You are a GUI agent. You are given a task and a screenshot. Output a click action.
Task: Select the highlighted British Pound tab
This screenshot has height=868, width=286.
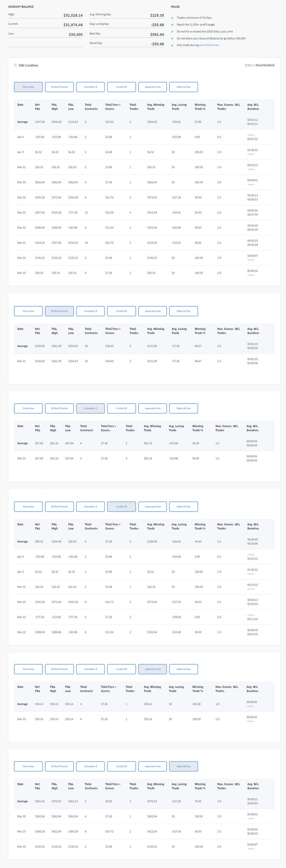tap(60, 311)
